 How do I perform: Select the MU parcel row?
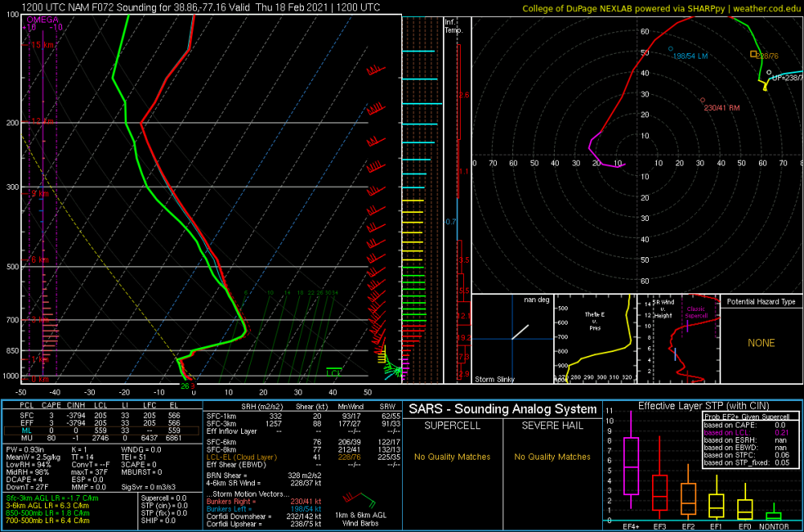point(101,438)
